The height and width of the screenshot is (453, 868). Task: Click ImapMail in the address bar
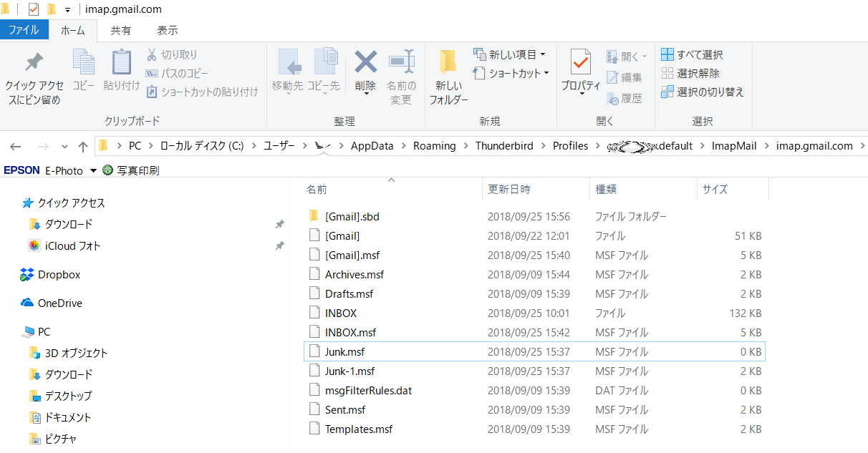(x=734, y=146)
